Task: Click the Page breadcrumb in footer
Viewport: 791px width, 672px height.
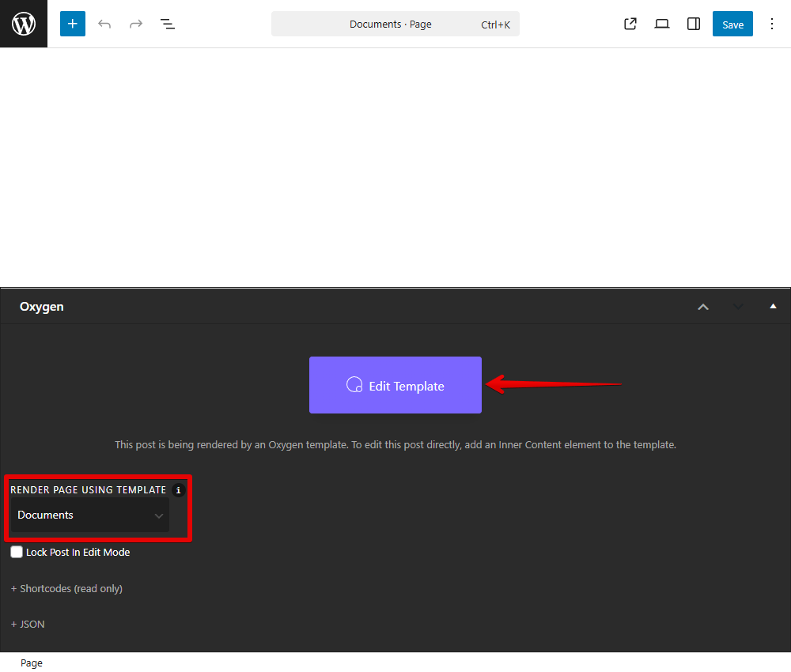Action: click(32, 663)
